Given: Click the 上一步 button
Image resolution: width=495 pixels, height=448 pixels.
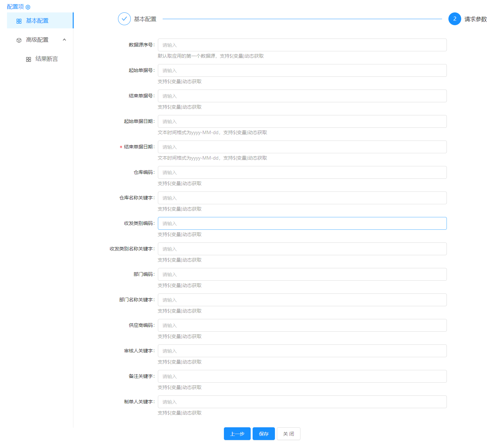Looking at the screenshot, I should pyautogui.click(x=237, y=434).
